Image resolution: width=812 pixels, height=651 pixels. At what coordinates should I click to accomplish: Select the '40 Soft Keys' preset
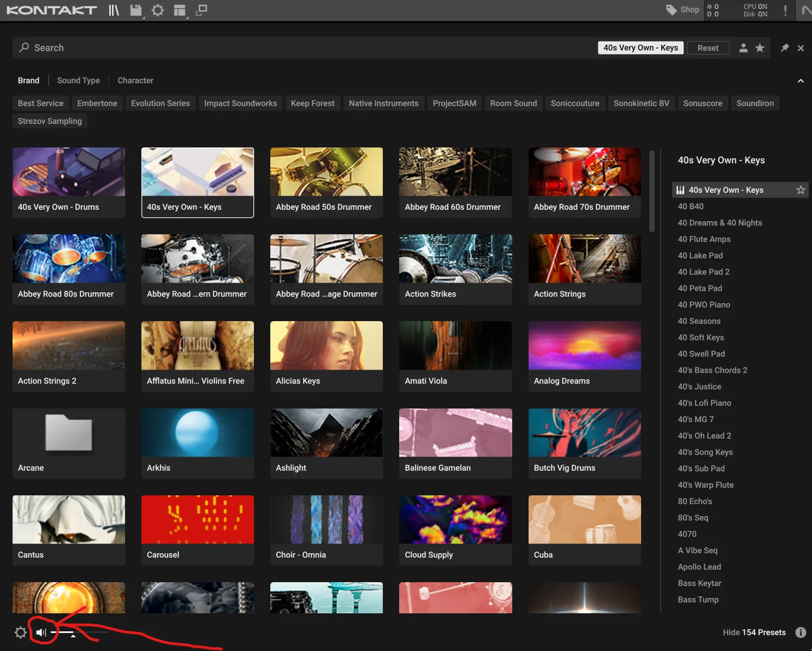point(701,338)
